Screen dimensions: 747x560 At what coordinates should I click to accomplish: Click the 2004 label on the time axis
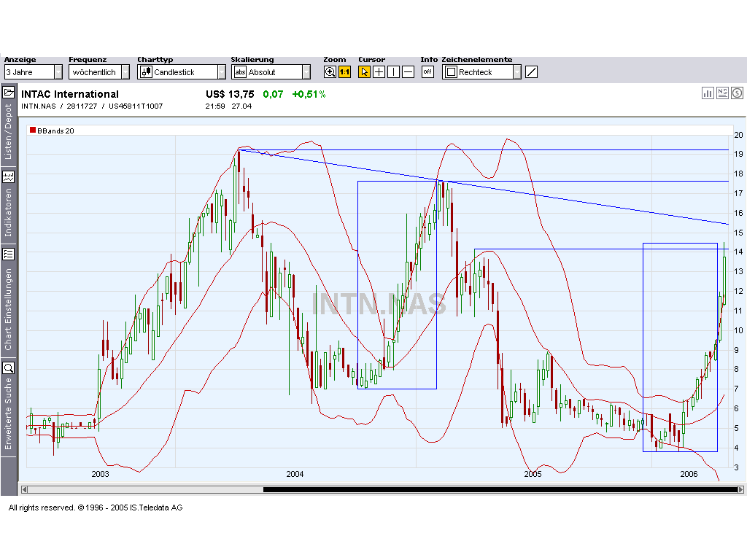point(295,474)
